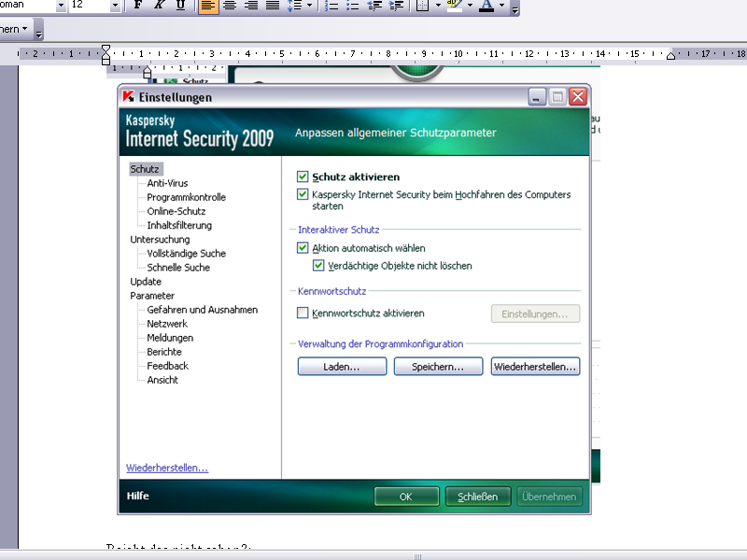This screenshot has height=560, width=747.
Task: Toggle Verdächtige Objekte nicht löschen checkbox
Action: pyautogui.click(x=318, y=265)
